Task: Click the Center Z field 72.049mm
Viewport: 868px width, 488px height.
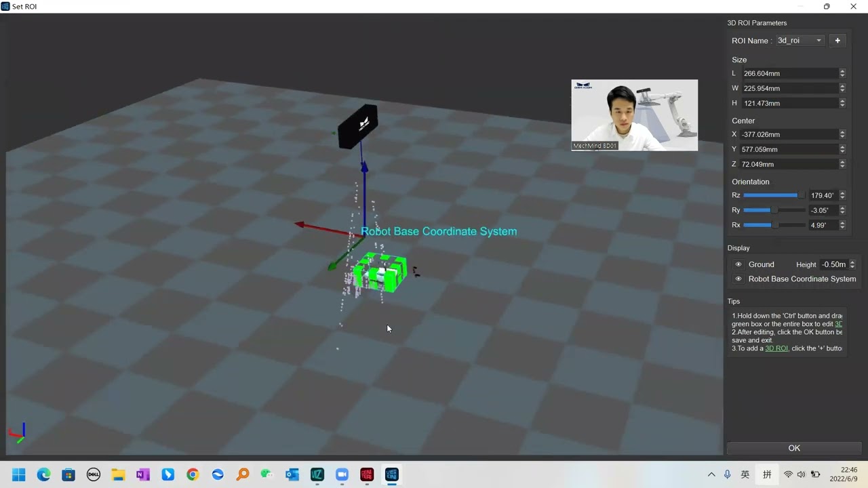Action: point(789,164)
